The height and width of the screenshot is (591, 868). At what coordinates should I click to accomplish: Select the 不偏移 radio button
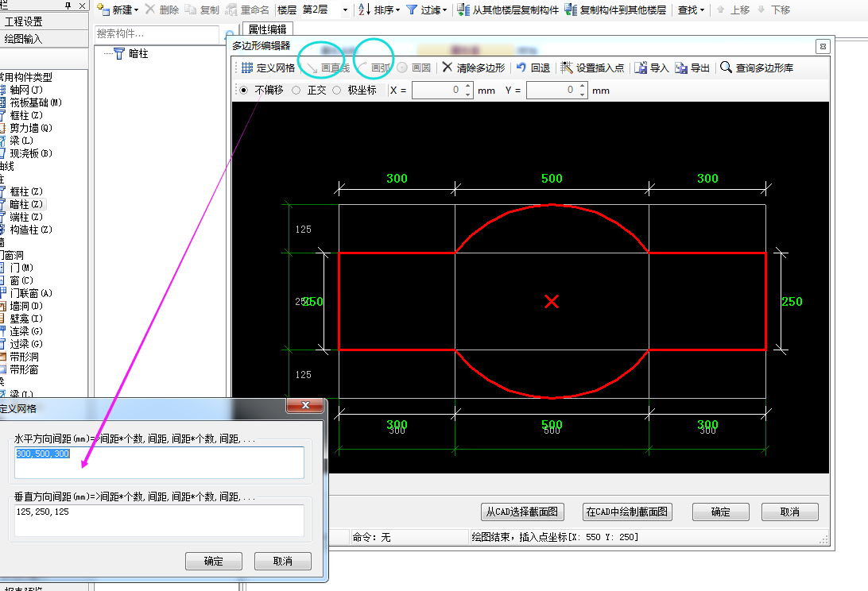click(243, 91)
